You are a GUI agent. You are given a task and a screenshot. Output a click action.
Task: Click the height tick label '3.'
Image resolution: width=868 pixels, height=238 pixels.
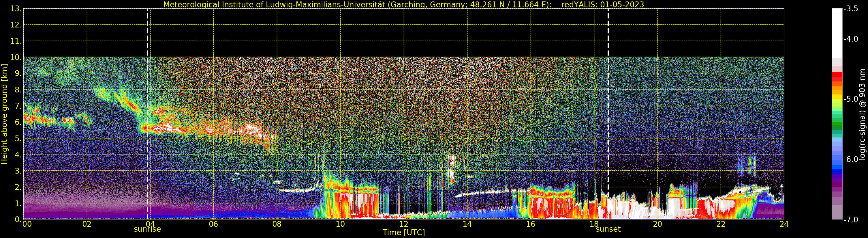click(18, 171)
